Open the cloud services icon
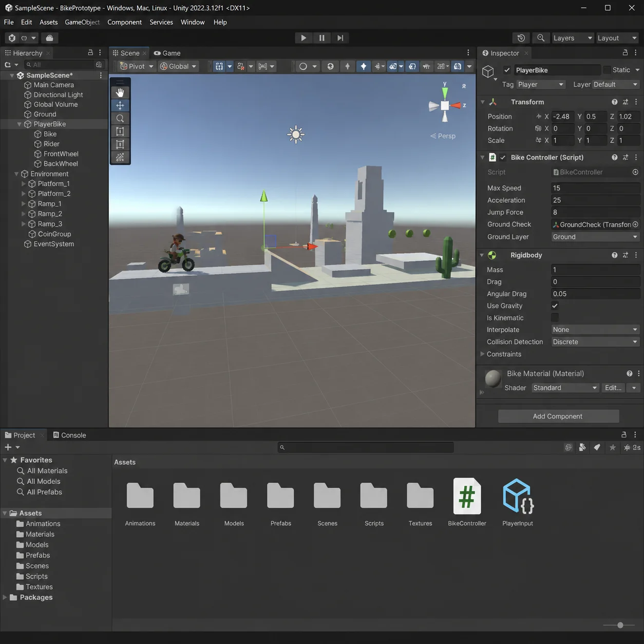This screenshot has height=644, width=644. [49, 38]
